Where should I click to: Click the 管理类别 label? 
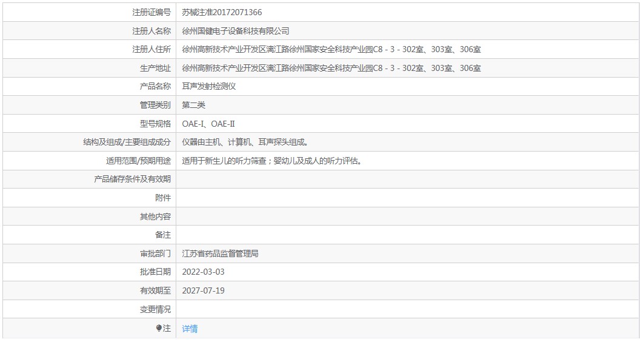155,105
